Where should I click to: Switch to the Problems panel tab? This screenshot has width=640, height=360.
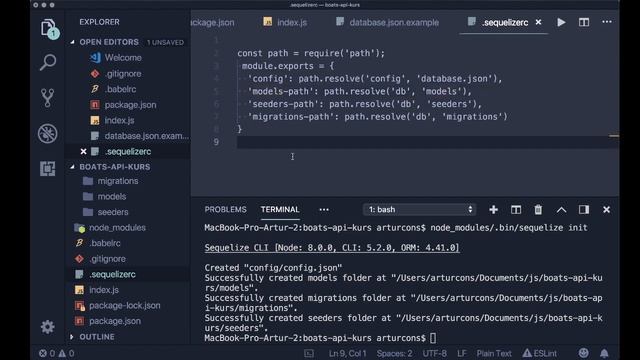point(225,209)
